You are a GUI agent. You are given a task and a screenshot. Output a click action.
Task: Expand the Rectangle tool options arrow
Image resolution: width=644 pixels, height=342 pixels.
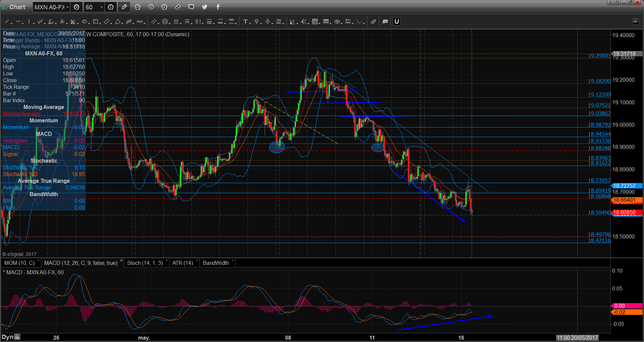click(x=100, y=23)
